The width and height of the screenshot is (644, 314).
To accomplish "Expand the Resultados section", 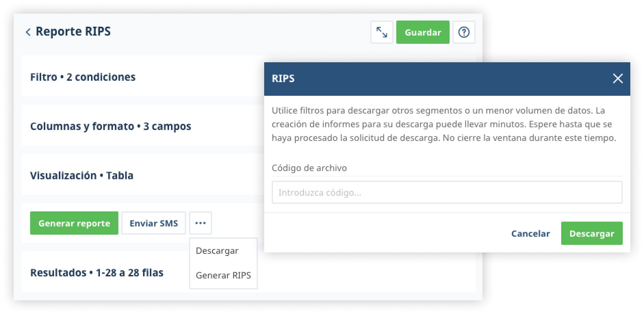I will pyautogui.click(x=97, y=273).
